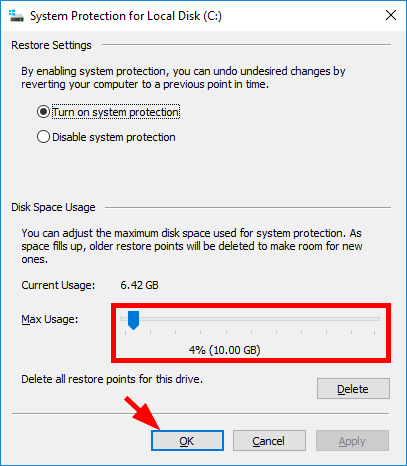Close the System Protection dialog
407x466 pixels.
(x=391, y=15)
